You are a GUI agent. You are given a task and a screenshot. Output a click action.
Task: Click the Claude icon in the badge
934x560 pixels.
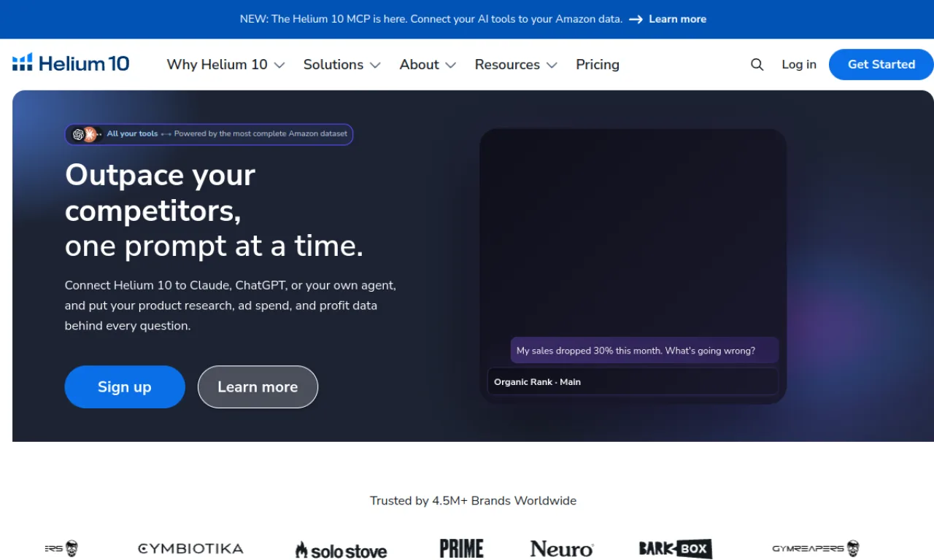[x=90, y=134]
